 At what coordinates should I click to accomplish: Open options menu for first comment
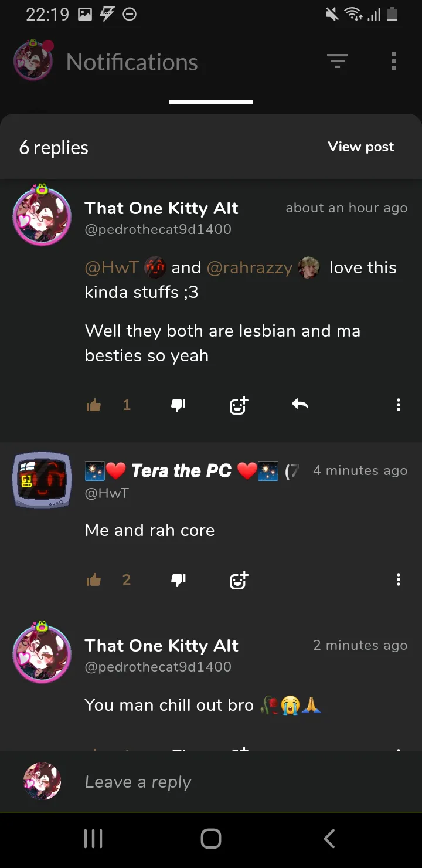(x=399, y=405)
